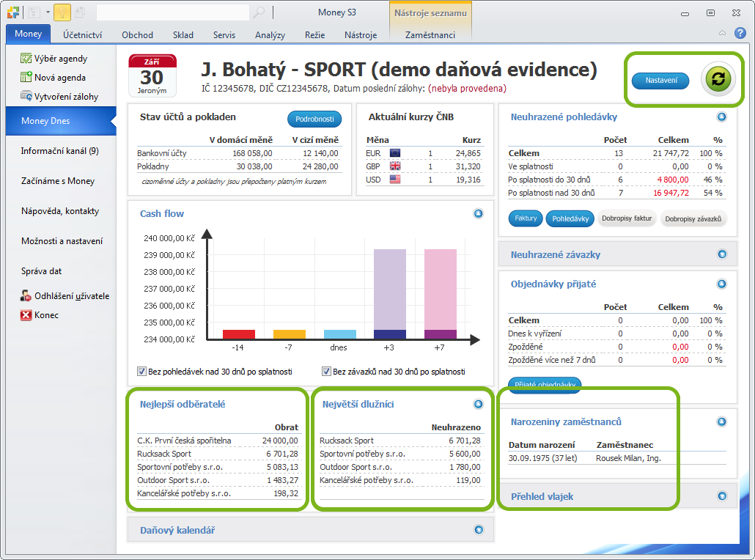Click the GBP flag icon
This screenshot has height=560, width=755.
coord(395,166)
